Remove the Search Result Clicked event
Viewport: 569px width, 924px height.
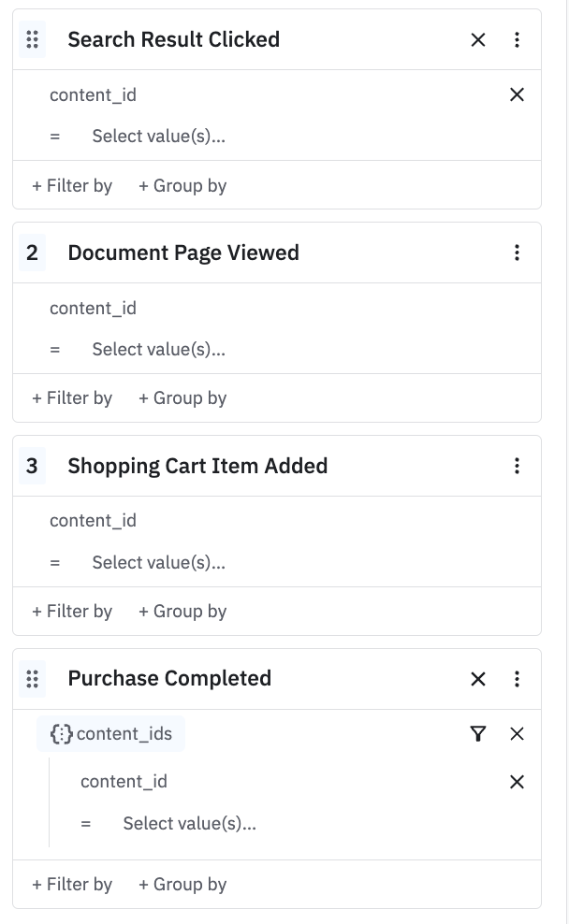coord(478,39)
